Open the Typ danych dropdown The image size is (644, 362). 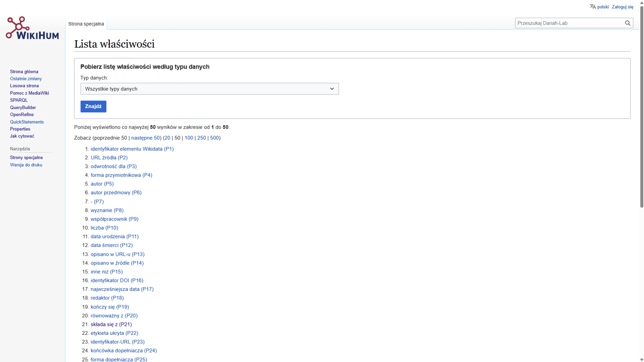point(209,89)
